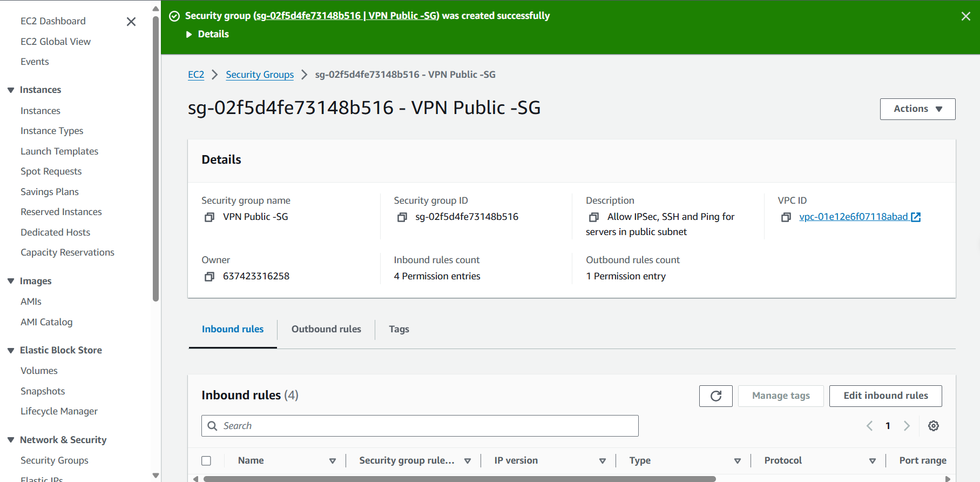Open inbound rules table preferences gear
Screen dimensions: 980x482
tap(934, 426)
